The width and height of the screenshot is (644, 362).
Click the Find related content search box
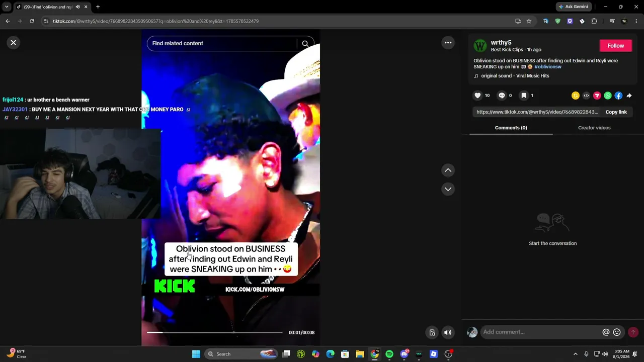point(222,44)
